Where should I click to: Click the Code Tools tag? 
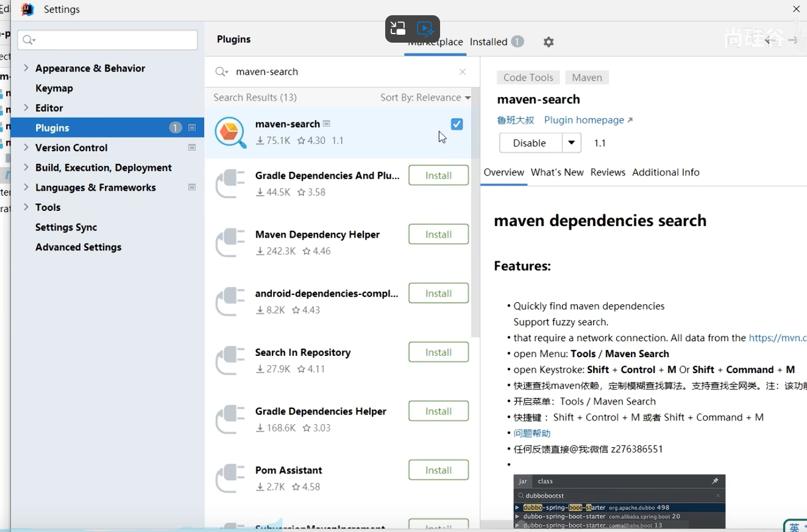[x=528, y=77]
